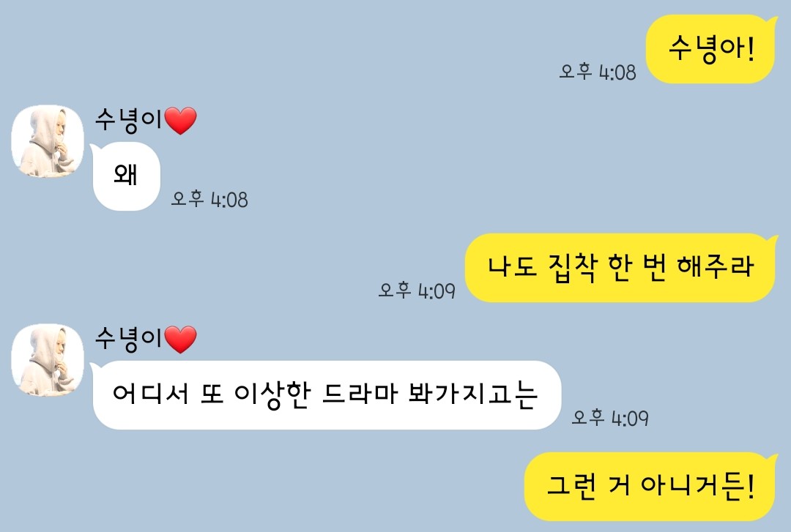This screenshot has height=532, width=791.
Task: Select the 나도 집착 한 번 해주라 bubble
Action: pyautogui.click(x=620, y=268)
